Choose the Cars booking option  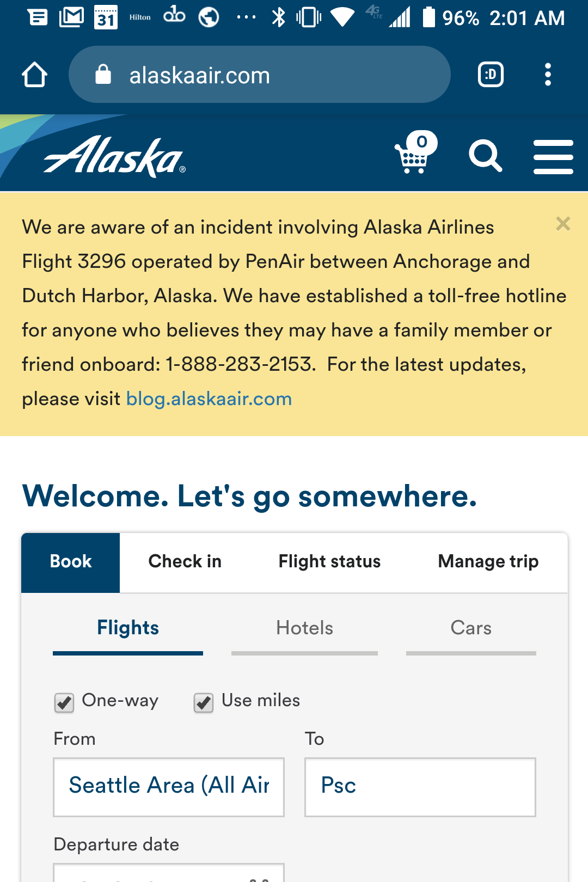click(x=471, y=628)
